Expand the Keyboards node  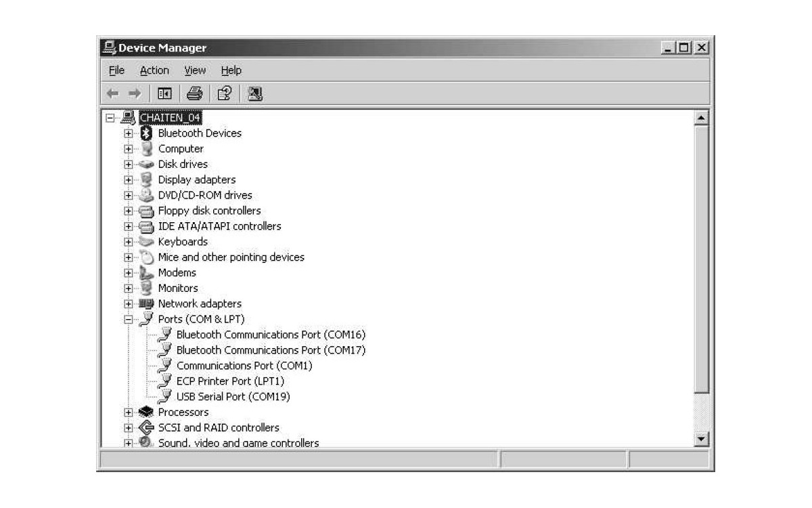point(129,242)
